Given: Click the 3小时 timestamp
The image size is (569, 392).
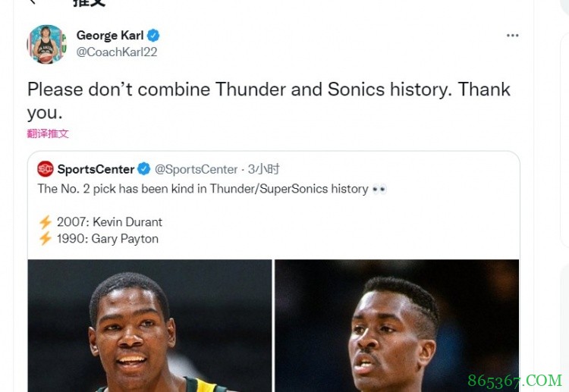Looking at the screenshot, I should click(264, 169).
